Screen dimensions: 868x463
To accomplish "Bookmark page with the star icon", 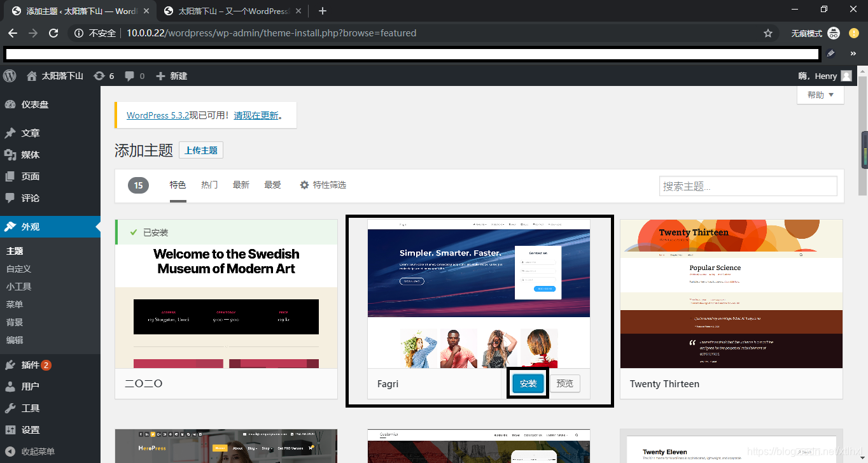I will tap(768, 33).
